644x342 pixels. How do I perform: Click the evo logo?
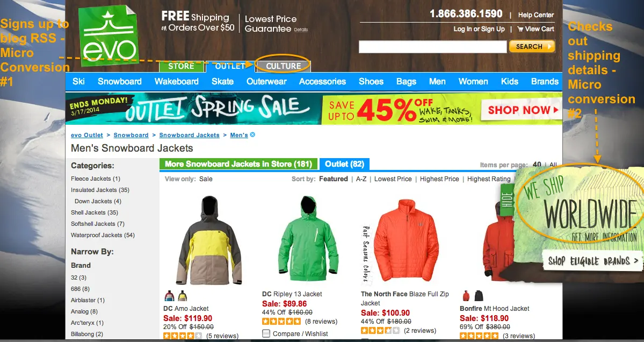pos(108,36)
